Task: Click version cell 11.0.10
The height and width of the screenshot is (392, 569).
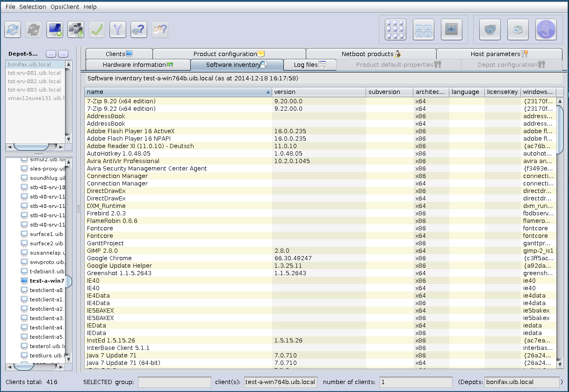Action: [319, 146]
